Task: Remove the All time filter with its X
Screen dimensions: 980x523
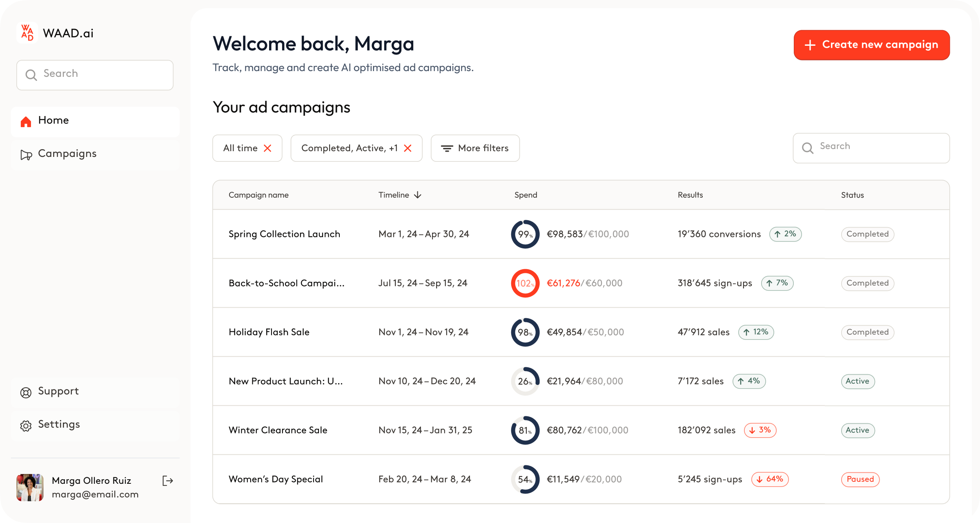Action: [267, 148]
